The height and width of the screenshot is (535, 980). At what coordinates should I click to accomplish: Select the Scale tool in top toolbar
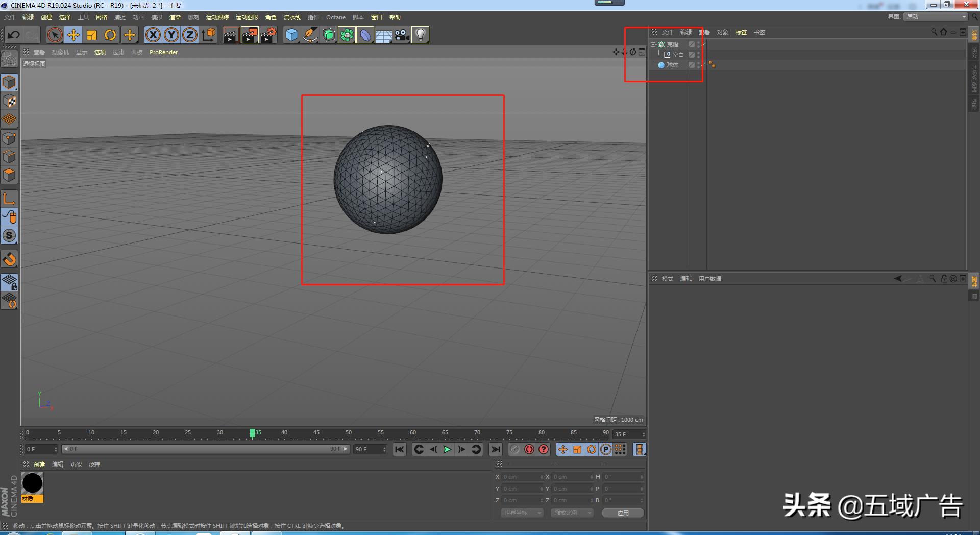coord(92,35)
